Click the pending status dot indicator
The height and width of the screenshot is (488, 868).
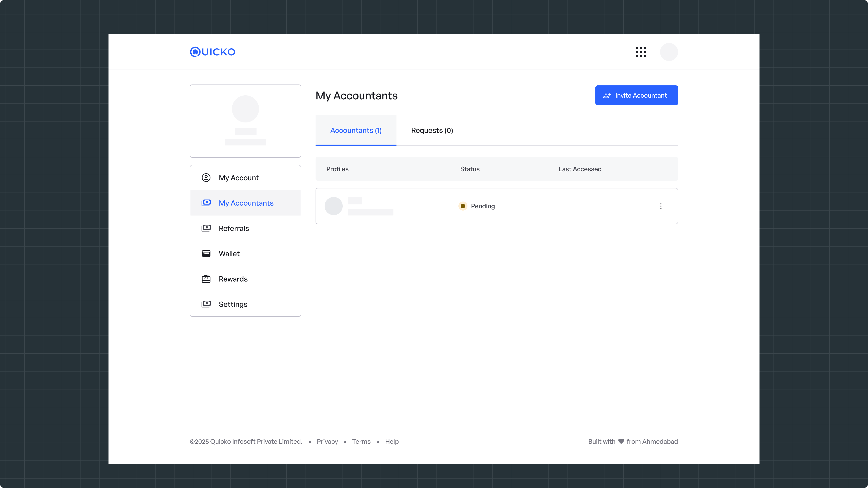click(x=463, y=206)
